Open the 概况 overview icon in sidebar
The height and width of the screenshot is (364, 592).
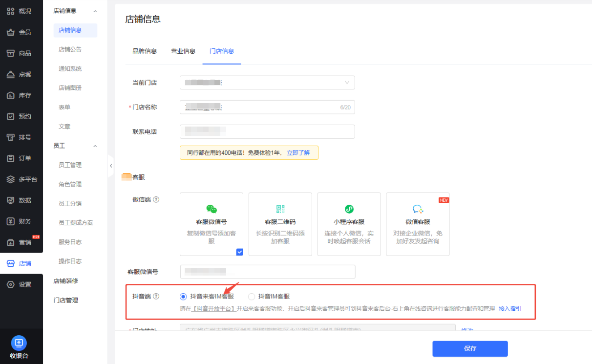click(x=11, y=11)
